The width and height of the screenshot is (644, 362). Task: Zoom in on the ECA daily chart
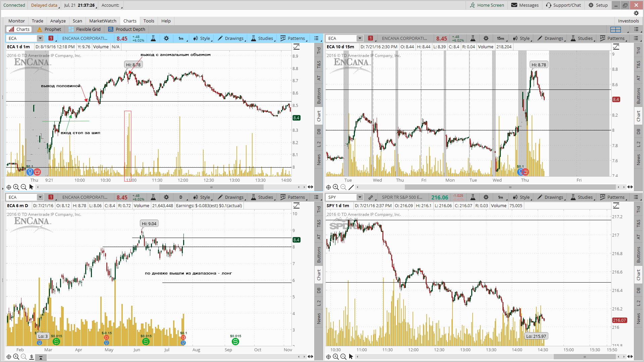(x=16, y=357)
